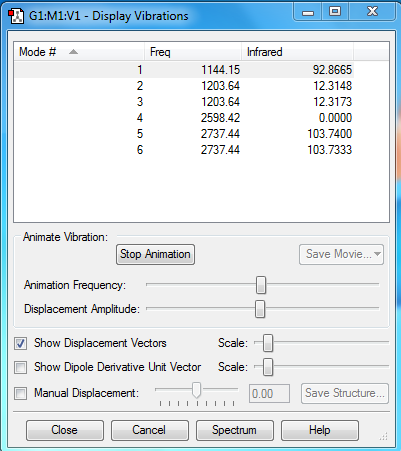The image size is (401, 451).
Task: Click the Infrared column header
Action: pos(297,52)
